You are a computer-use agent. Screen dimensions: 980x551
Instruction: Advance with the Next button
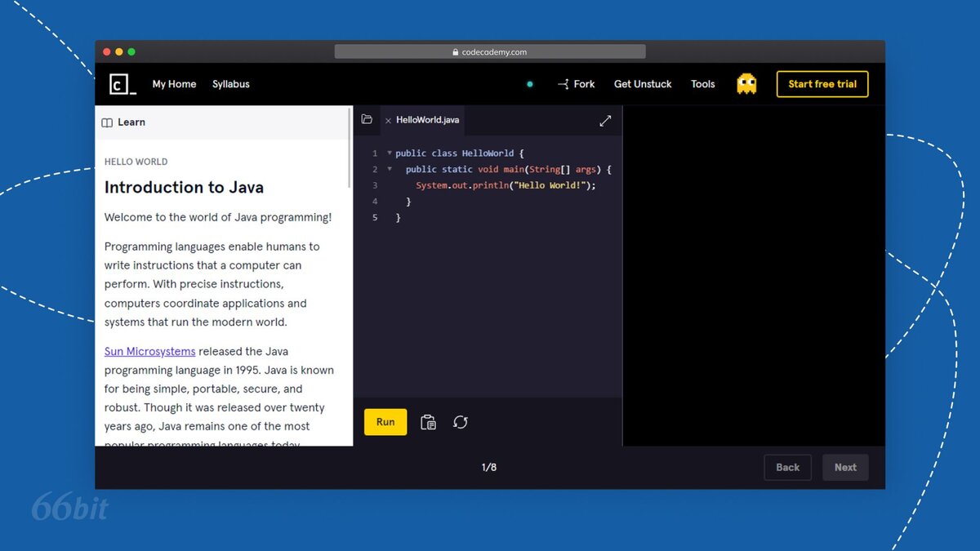[845, 468]
